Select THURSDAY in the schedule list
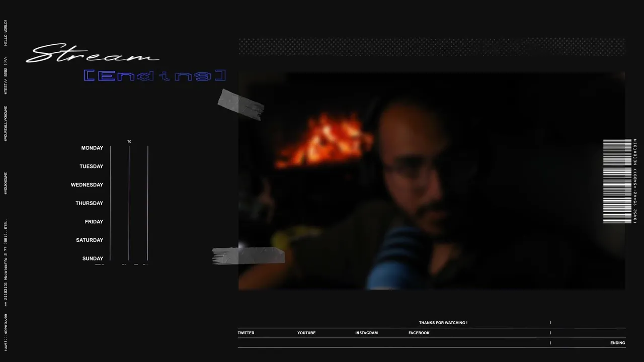 tap(89, 203)
